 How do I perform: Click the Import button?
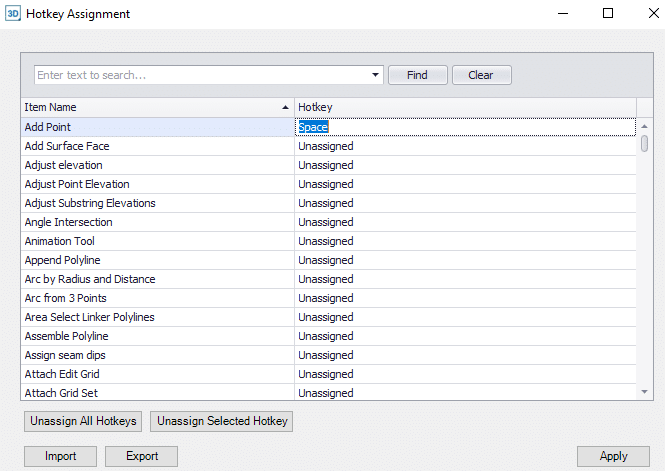(60, 456)
